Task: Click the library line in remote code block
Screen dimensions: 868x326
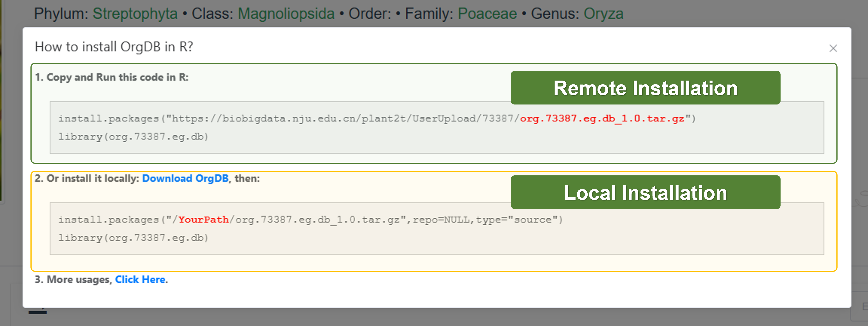Action: [x=133, y=137]
